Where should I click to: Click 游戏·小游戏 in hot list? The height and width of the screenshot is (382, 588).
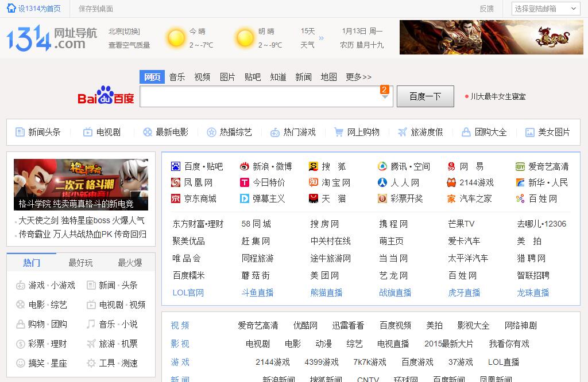pyautogui.click(x=52, y=286)
